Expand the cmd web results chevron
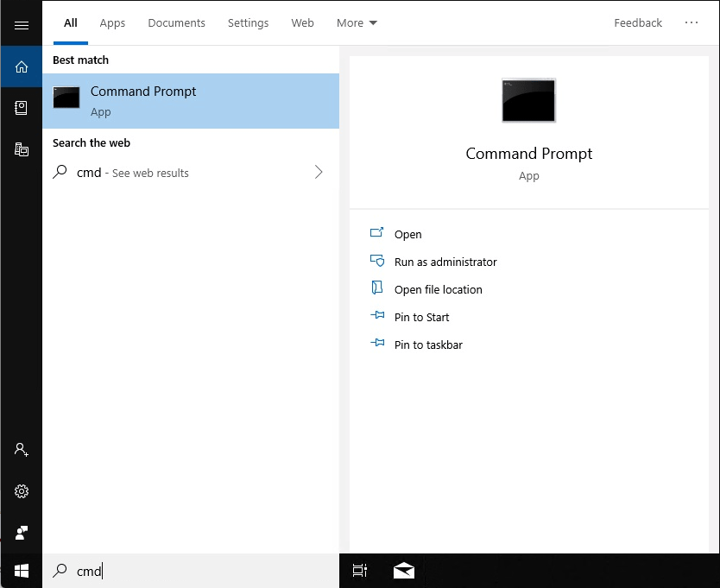Image resolution: width=720 pixels, height=588 pixels. pos(319,173)
